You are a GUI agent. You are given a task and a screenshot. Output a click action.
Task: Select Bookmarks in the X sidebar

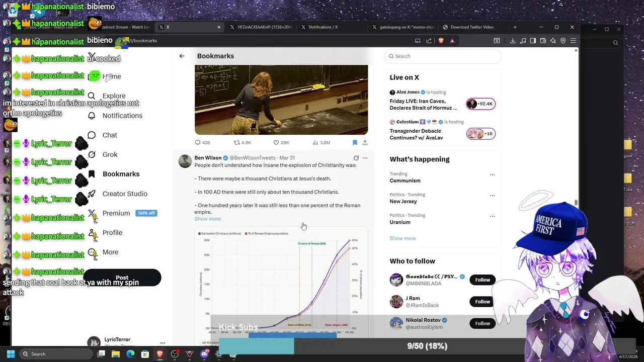pyautogui.click(x=114, y=174)
